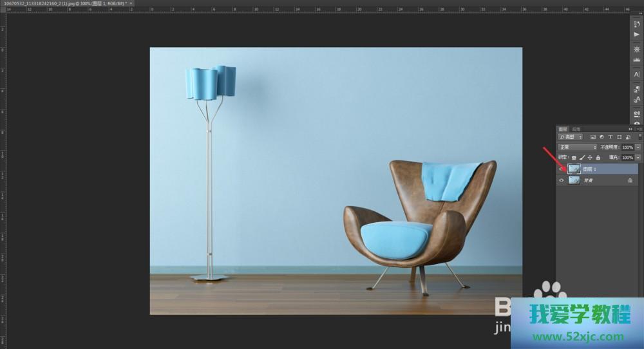Click the lock position move icon

[590, 157]
